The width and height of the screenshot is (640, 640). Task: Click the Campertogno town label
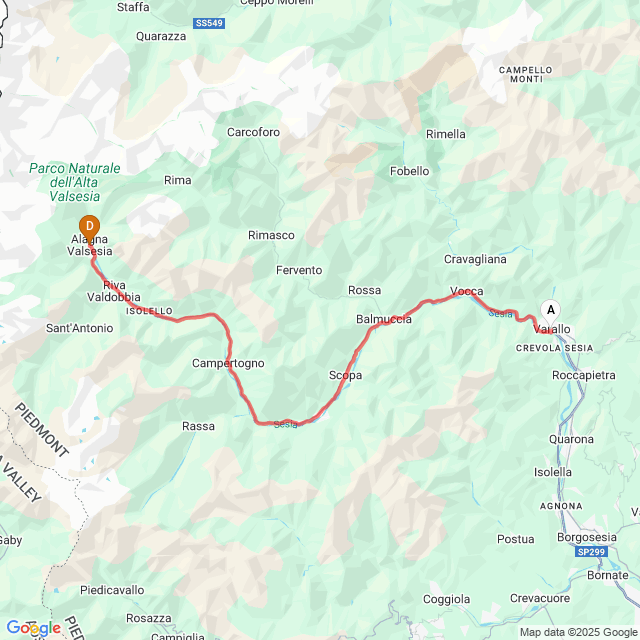click(x=228, y=363)
